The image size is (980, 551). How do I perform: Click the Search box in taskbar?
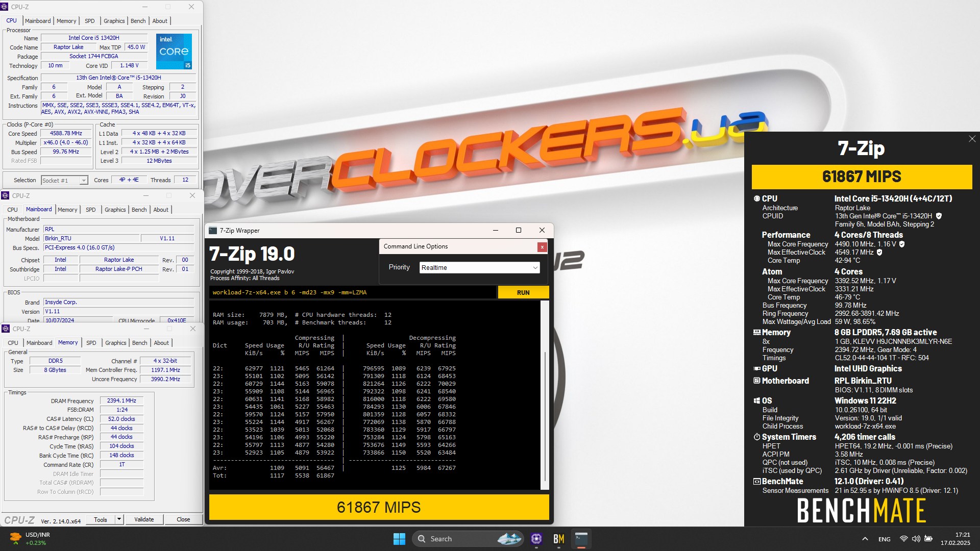pyautogui.click(x=468, y=539)
